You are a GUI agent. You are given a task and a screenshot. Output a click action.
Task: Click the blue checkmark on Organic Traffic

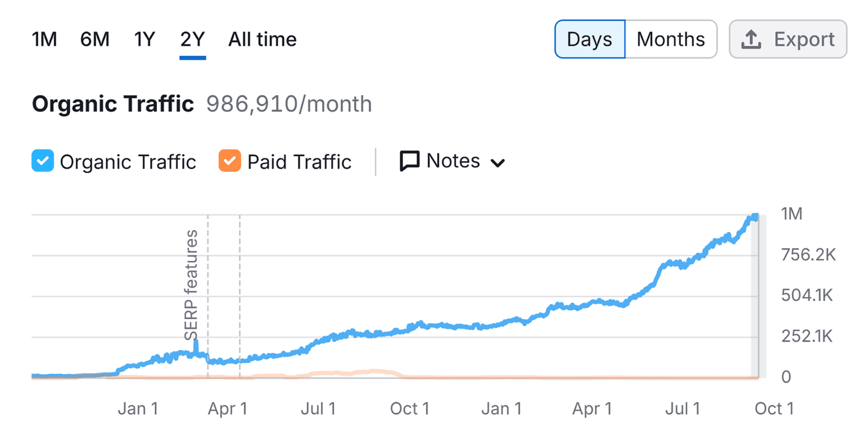(42, 160)
